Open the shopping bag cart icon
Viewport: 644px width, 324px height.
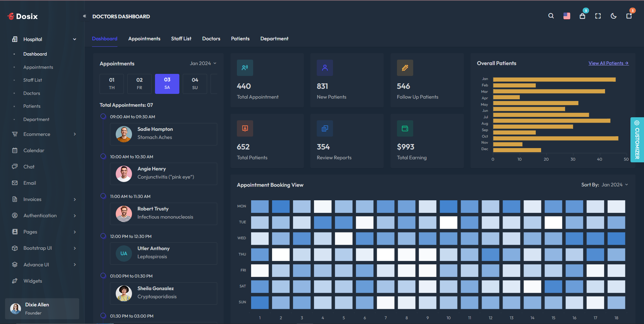pyautogui.click(x=582, y=16)
